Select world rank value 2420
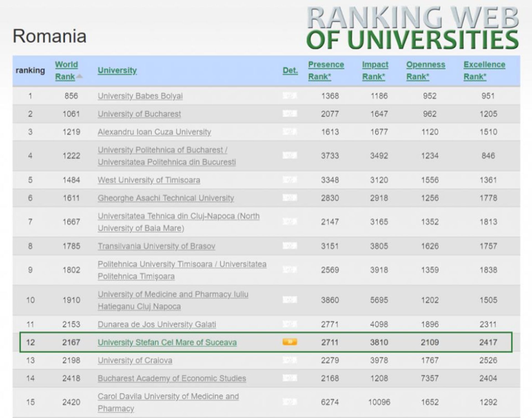532x418 pixels. [71, 402]
